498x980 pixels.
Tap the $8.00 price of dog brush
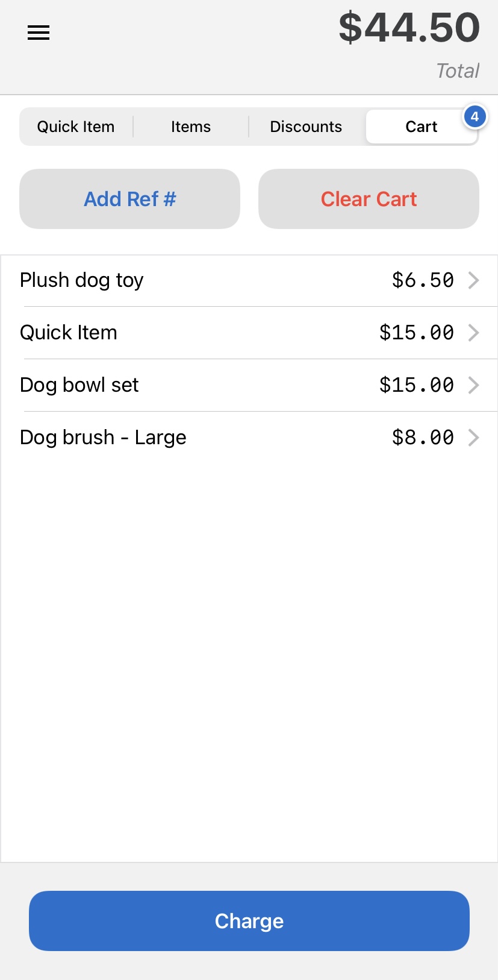pyautogui.click(x=423, y=438)
